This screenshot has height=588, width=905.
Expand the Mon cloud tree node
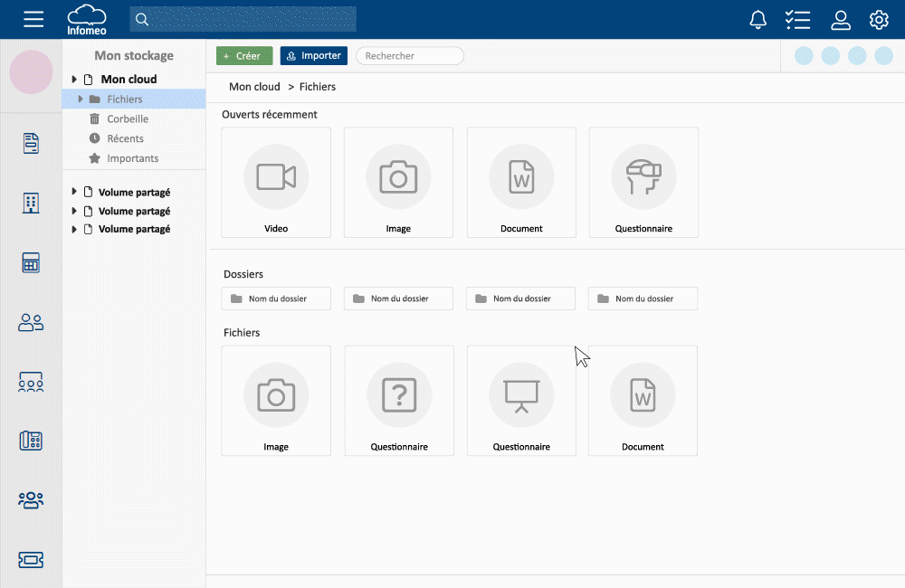(x=74, y=79)
